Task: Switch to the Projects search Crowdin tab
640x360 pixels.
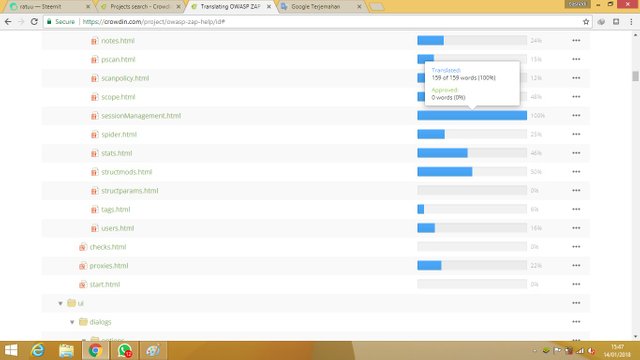Action: pyautogui.click(x=140, y=7)
